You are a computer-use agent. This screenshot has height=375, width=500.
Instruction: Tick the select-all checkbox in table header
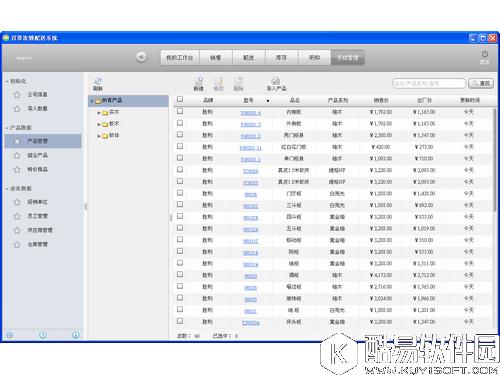click(180, 99)
